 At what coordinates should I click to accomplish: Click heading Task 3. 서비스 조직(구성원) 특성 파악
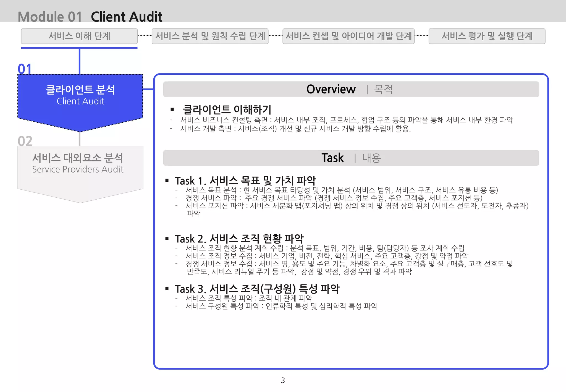point(257,289)
